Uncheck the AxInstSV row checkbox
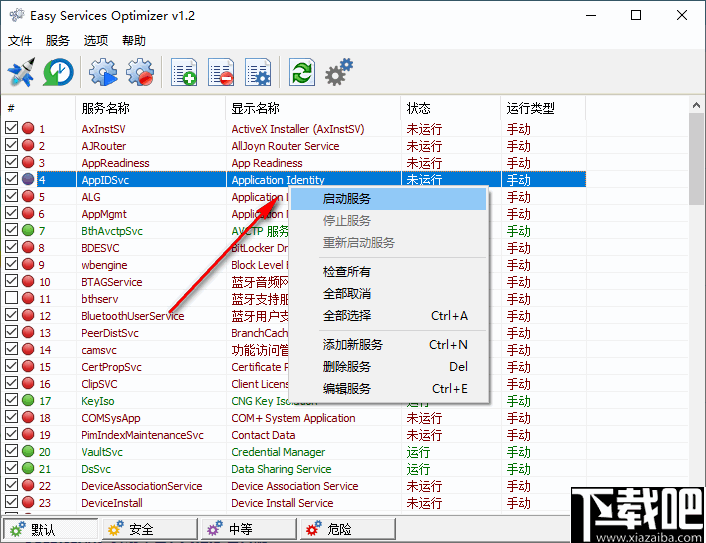 click(x=12, y=128)
